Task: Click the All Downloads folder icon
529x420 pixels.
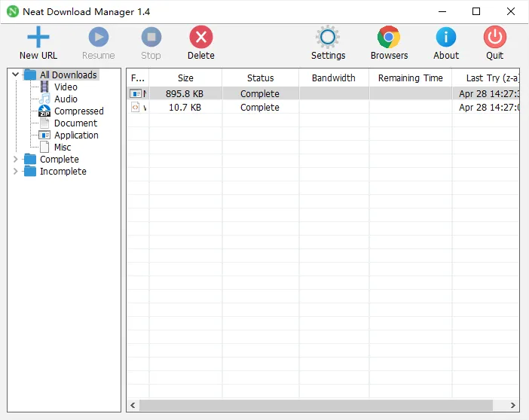Action: click(29, 75)
